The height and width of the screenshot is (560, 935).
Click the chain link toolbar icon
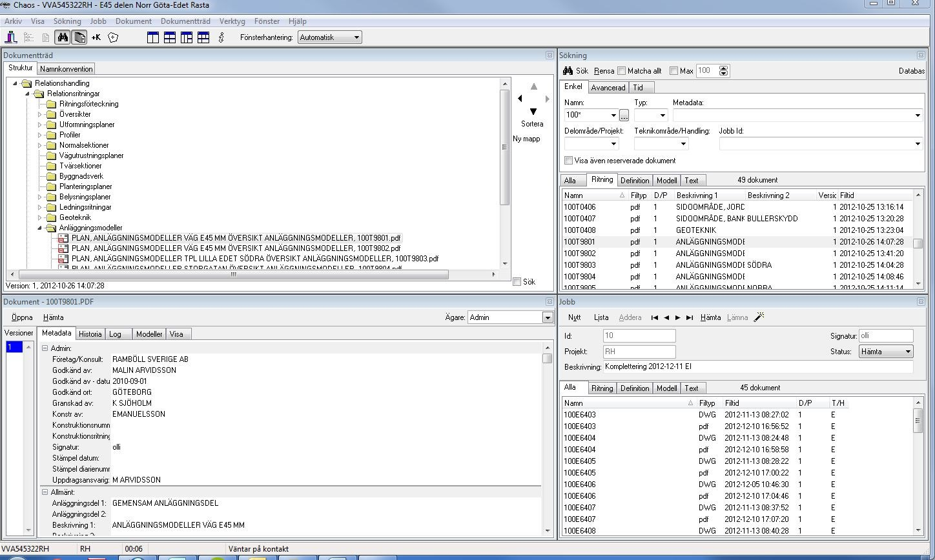click(x=221, y=37)
